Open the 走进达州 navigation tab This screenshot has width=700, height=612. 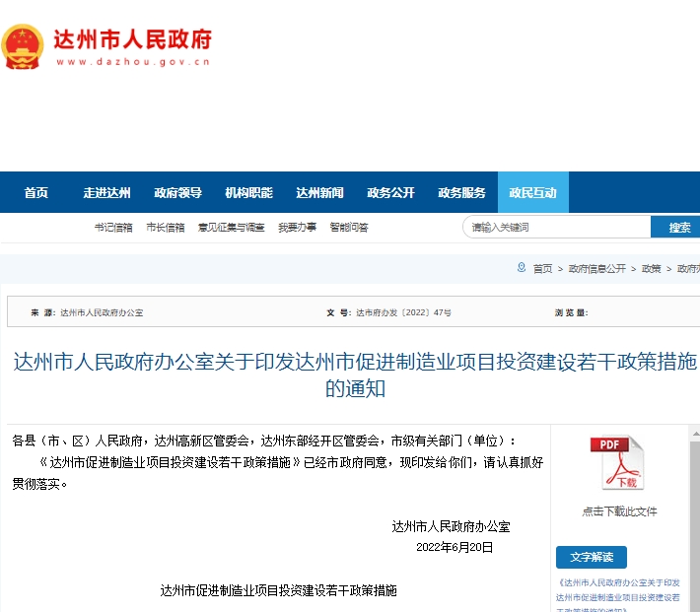pos(106,192)
